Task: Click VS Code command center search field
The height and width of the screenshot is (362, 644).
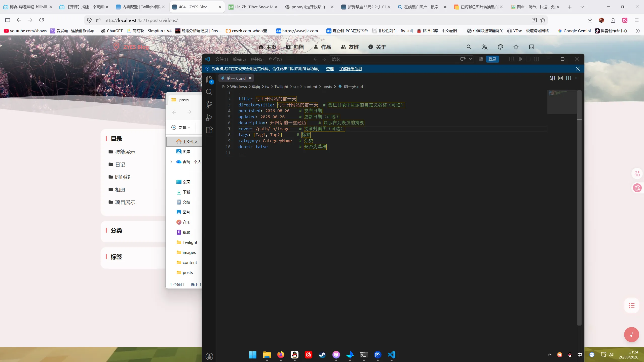Action: [393, 59]
